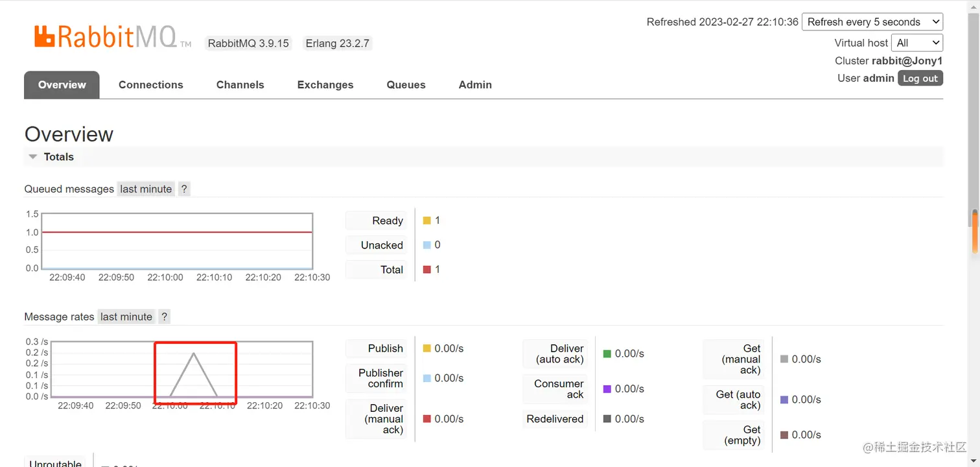Click the dark gray Redelivered swatch
Viewport: 980px width, 467px height.
click(x=607, y=419)
